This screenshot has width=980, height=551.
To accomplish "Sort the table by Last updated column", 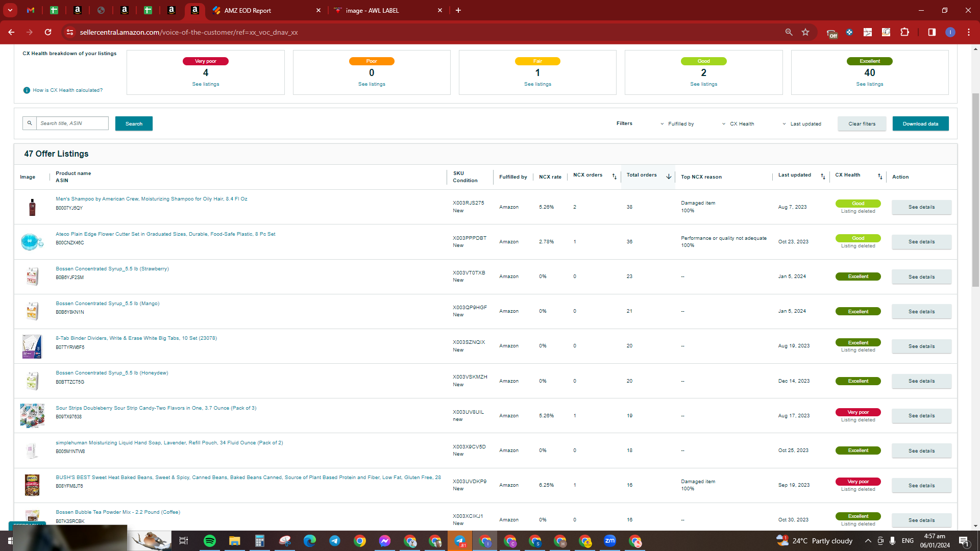I will (x=822, y=177).
